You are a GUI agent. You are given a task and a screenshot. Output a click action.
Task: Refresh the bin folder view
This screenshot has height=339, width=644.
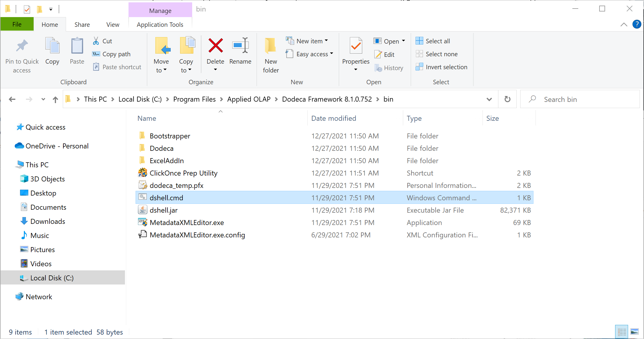(x=507, y=99)
